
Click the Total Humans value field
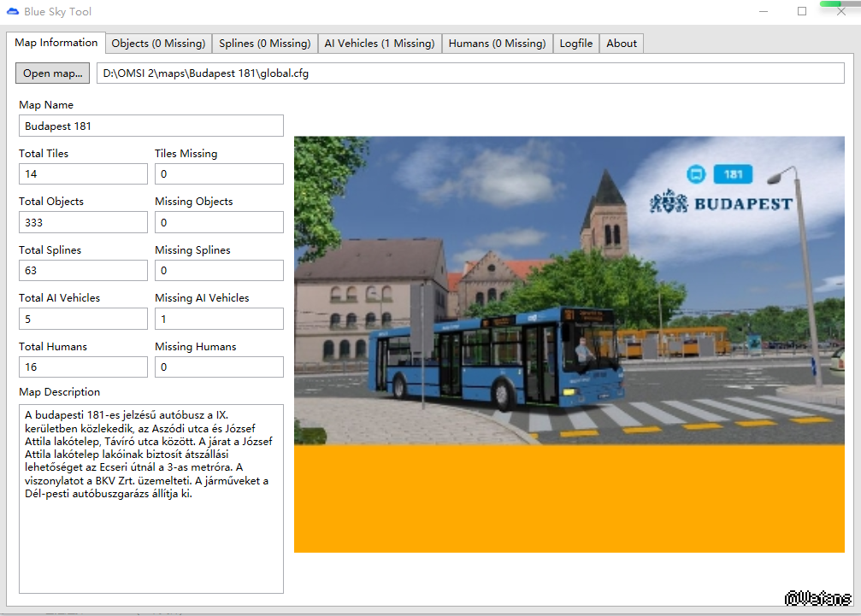(83, 367)
